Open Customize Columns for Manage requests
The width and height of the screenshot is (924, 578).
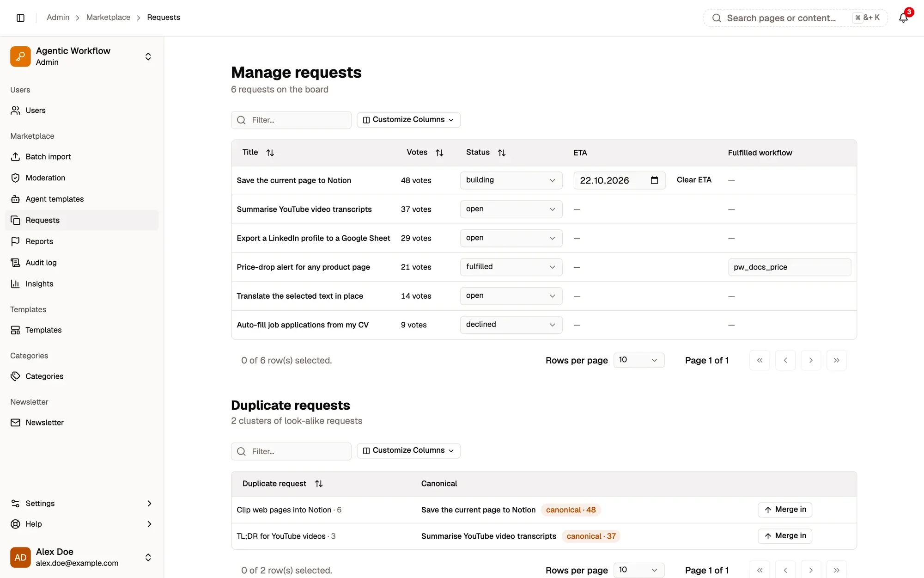click(x=408, y=120)
